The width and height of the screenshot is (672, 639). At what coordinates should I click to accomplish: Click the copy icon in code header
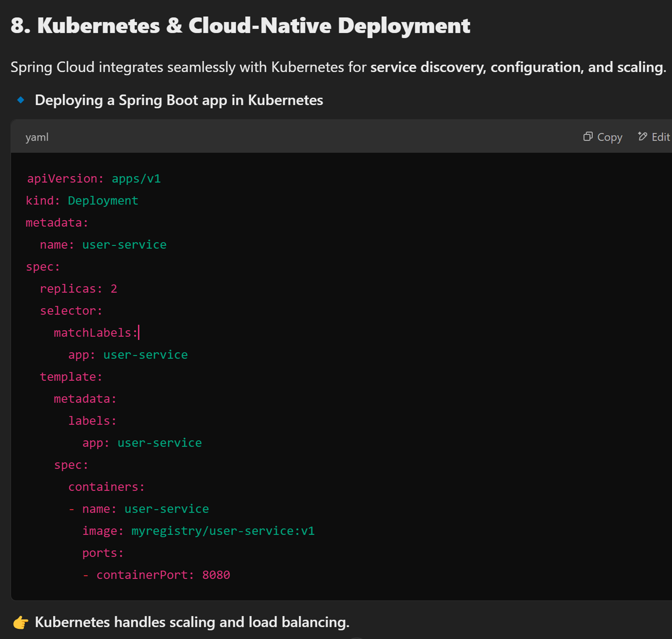point(588,137)
